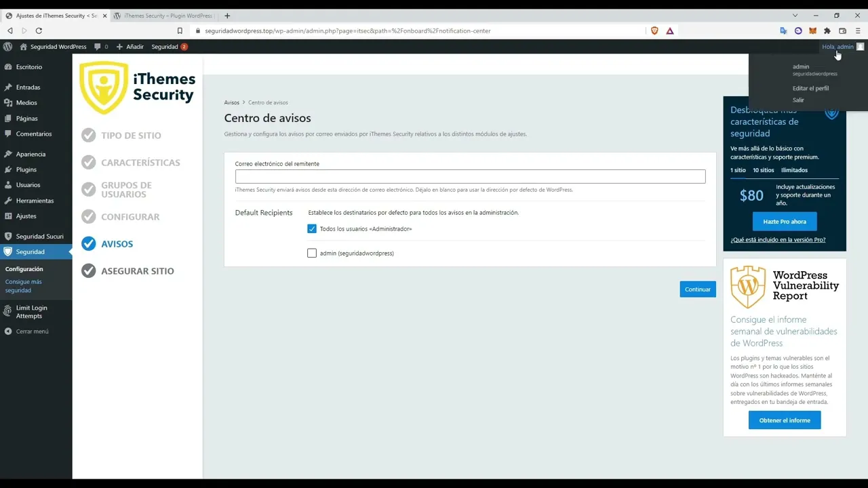Open the Añadir new content menu
The width and height of the screenshot is (868, 488).
click(130, 47)
